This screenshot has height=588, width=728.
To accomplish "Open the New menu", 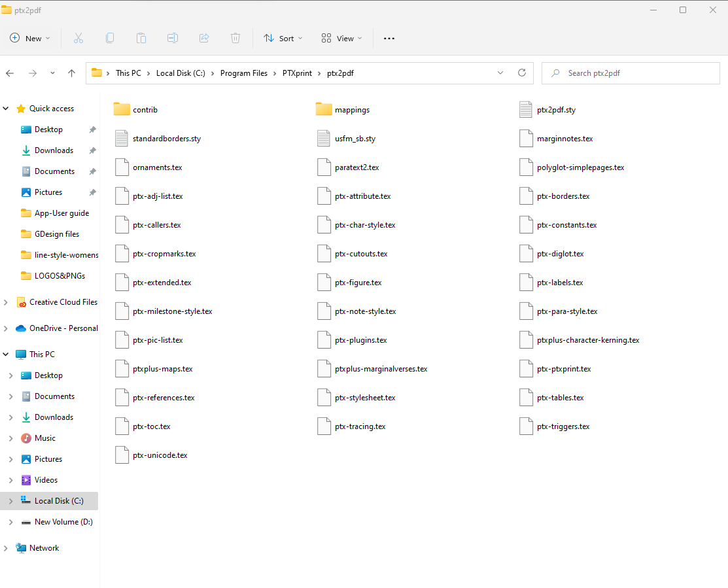I will (x=30, y=38).
